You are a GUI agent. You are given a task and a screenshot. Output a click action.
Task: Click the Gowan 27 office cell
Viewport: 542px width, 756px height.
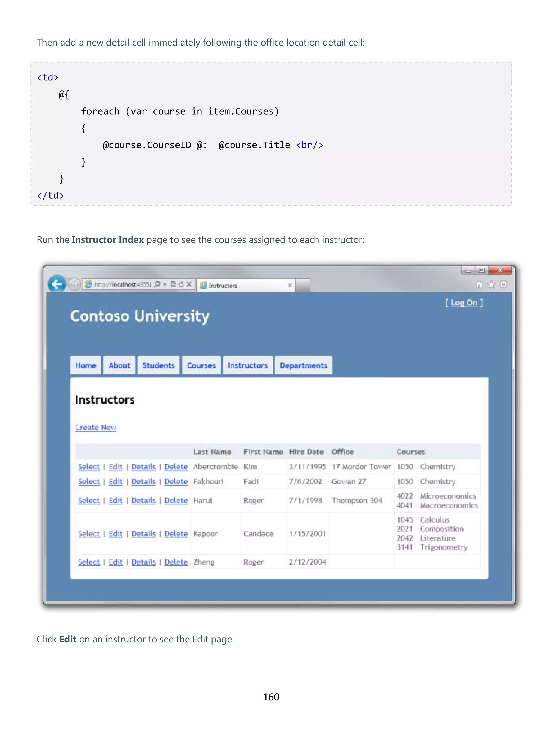349,481
